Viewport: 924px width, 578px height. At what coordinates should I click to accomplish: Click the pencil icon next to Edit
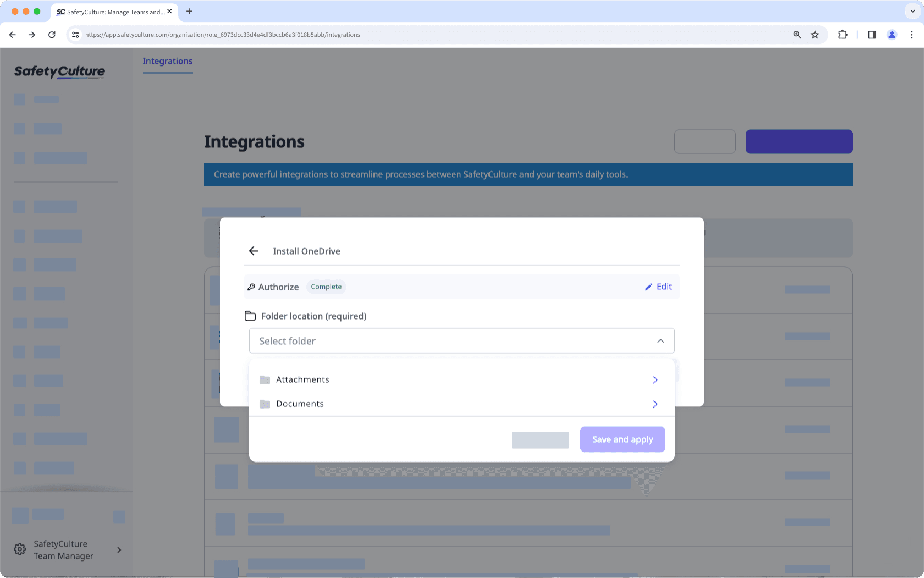[x=648, y=287]
